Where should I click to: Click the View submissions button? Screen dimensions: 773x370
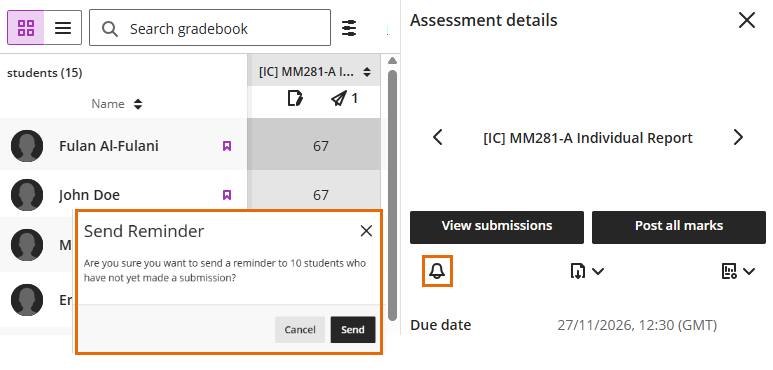(497, 227)
